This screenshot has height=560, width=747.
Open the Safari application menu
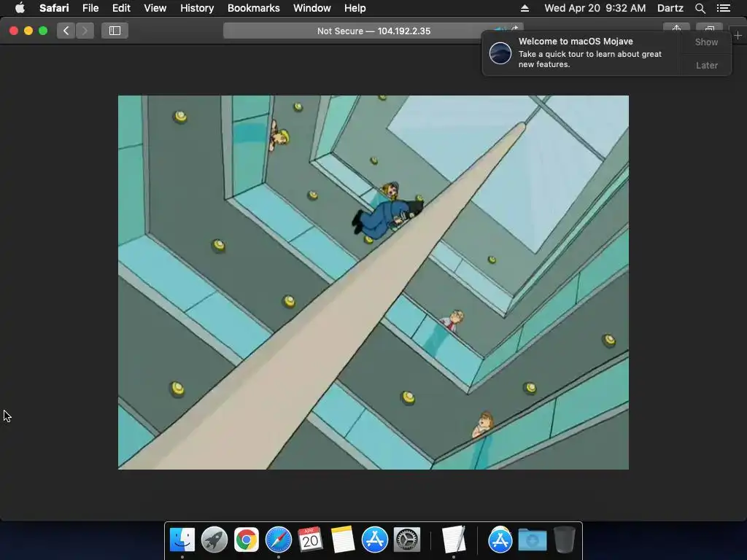tap(54, 8)
